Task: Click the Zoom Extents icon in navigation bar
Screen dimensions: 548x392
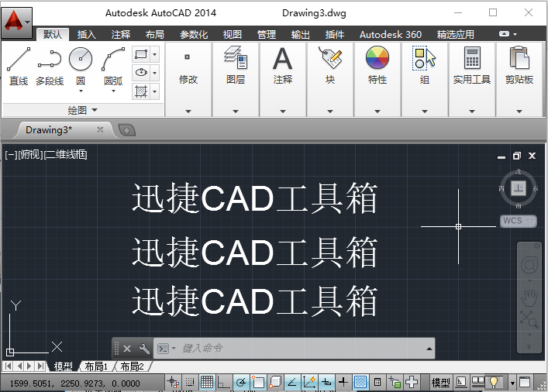Action: [x=529, y=319]
